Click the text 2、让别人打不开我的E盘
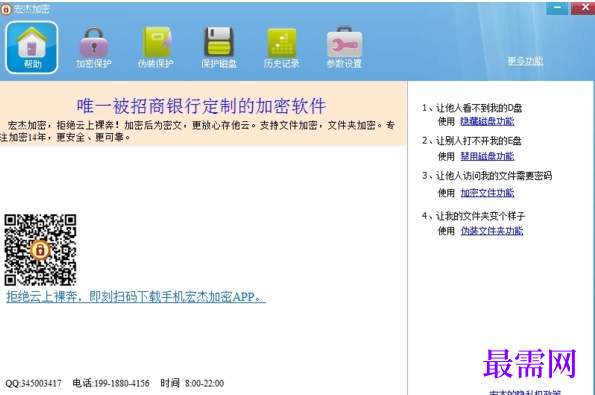 click(x=472, y=141)
